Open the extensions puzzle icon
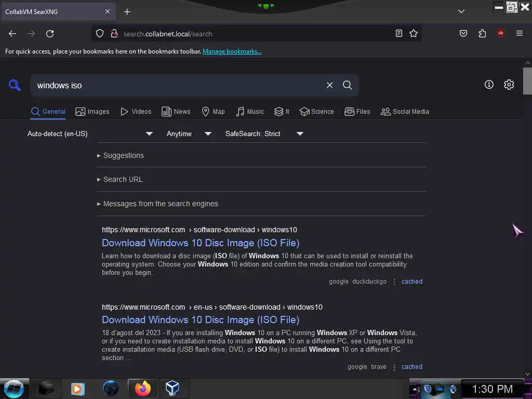 click(x=482, y=33)
